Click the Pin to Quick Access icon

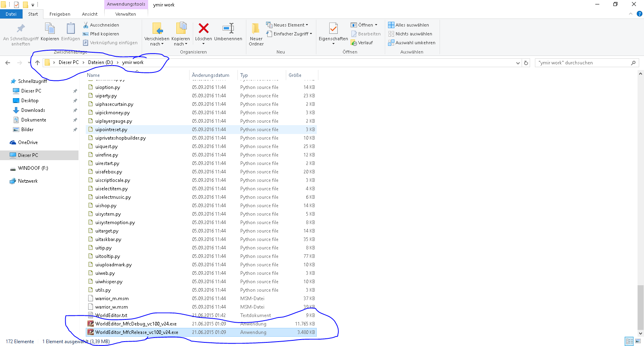(21, 28)
